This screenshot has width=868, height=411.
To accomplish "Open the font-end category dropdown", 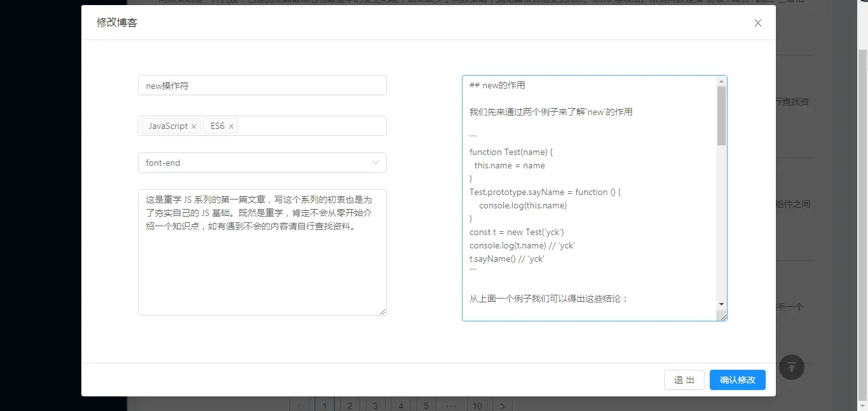I will point(262,163).
